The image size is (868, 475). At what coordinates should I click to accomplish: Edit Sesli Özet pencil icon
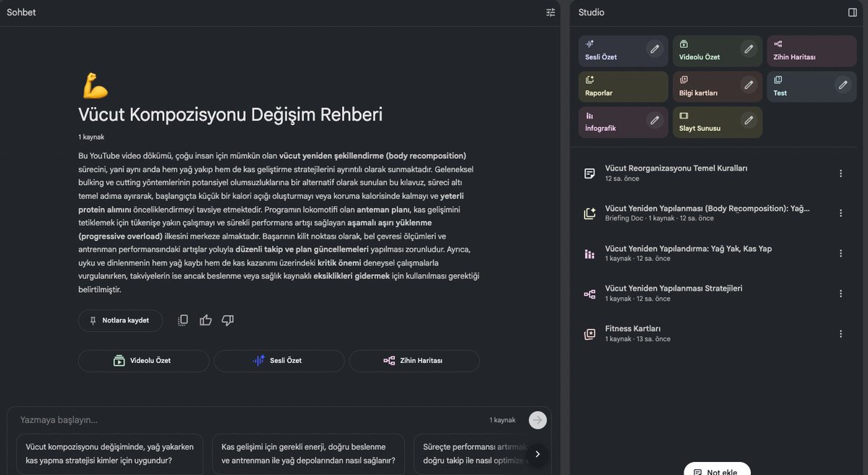coord(655,49)
